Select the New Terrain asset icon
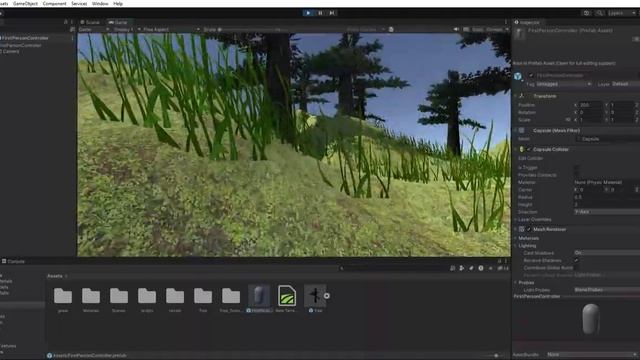 coord(287,296)
